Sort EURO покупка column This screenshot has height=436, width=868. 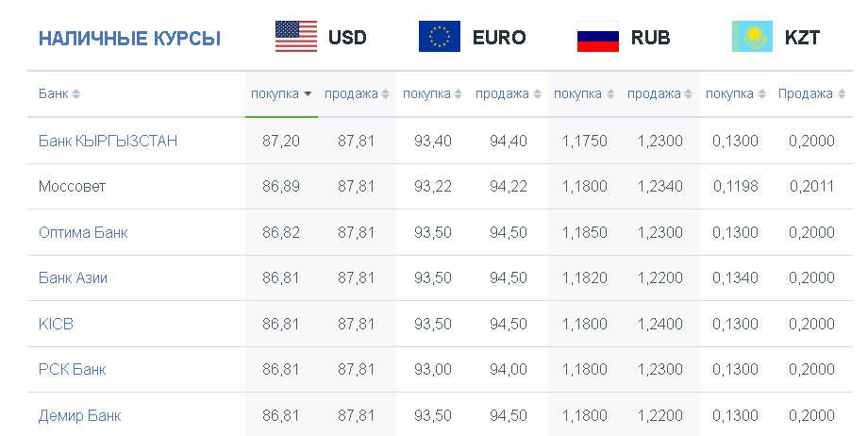point(458,94)
